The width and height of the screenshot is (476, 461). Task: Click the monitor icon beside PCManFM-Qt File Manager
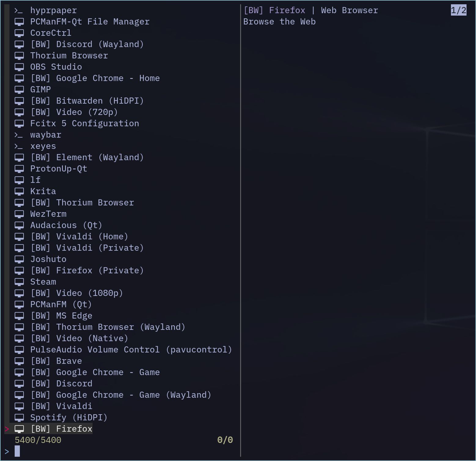pos(19,22)
